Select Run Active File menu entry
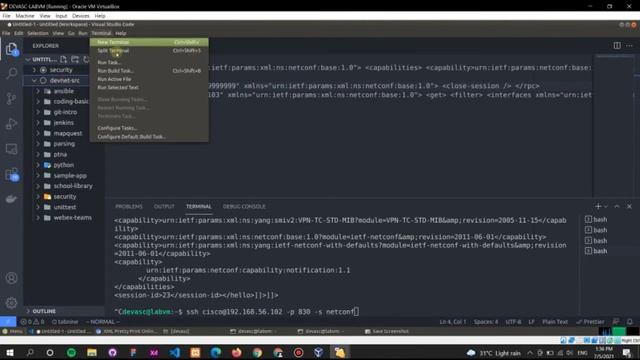Image resolution: width=640 pixels, height=360 pixels. (149, 79)
